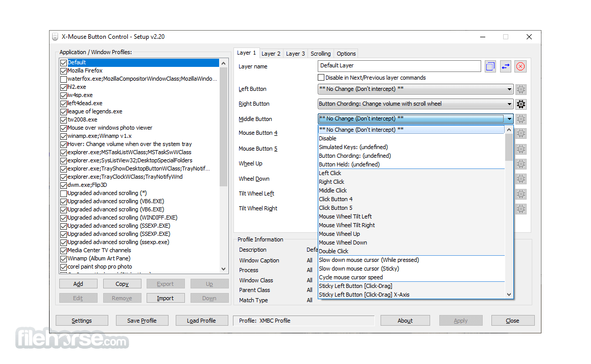Click Save Profile button

[x=142, y=321]
